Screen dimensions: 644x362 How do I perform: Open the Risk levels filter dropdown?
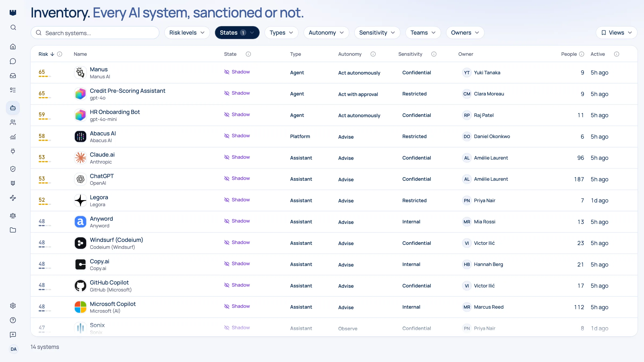point(187,33)
